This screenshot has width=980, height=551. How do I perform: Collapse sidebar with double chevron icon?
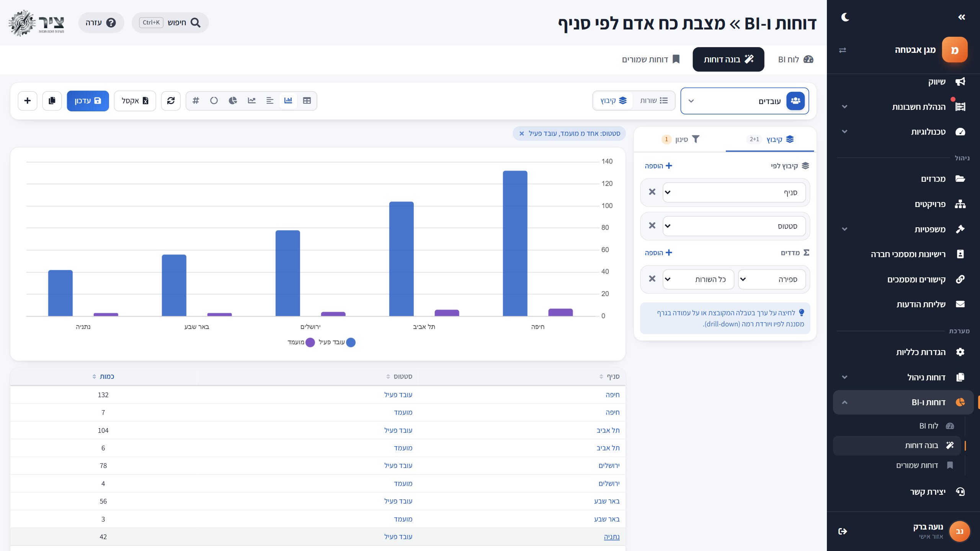(962, 17)
